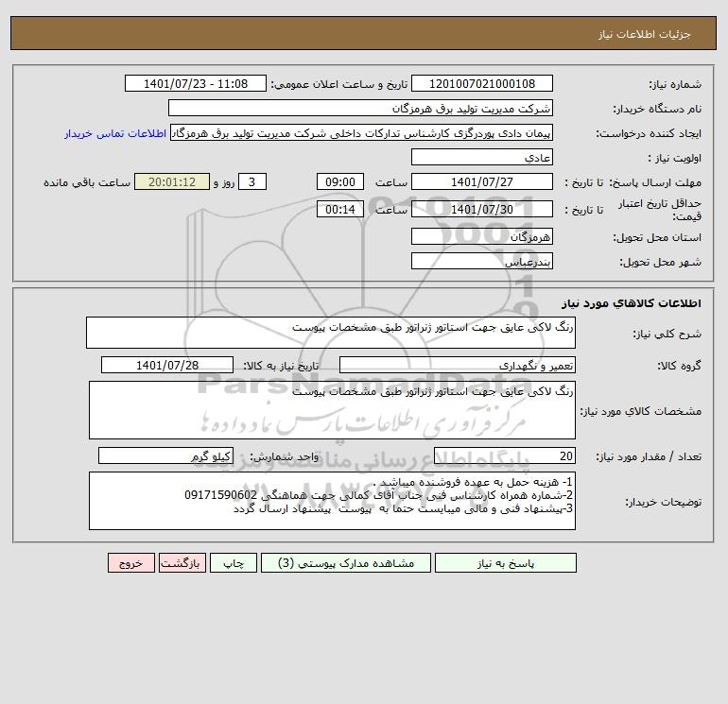Click the label شماره نیاز
The image size is (728, 704).
[x=675, y=84]
